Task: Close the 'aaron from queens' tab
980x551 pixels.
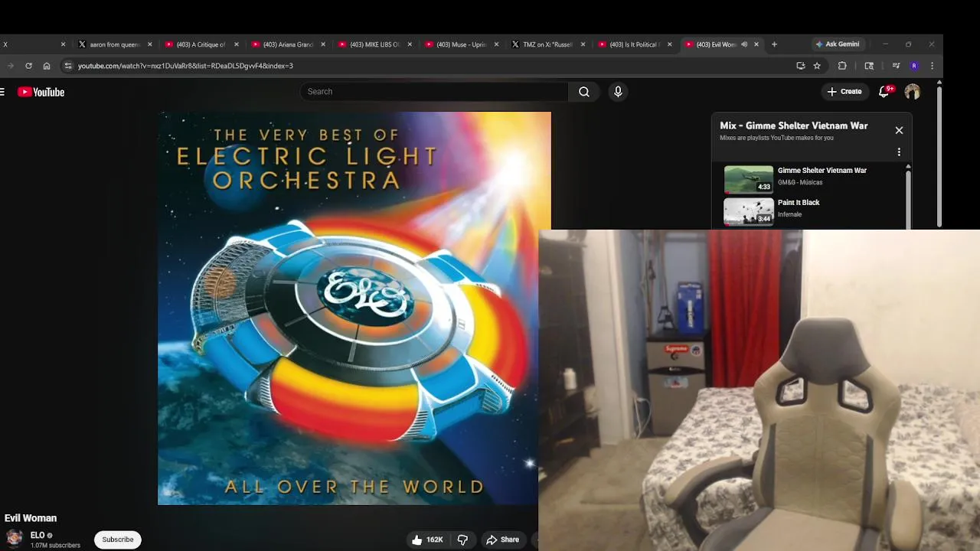Action: (x=150, y=44)
